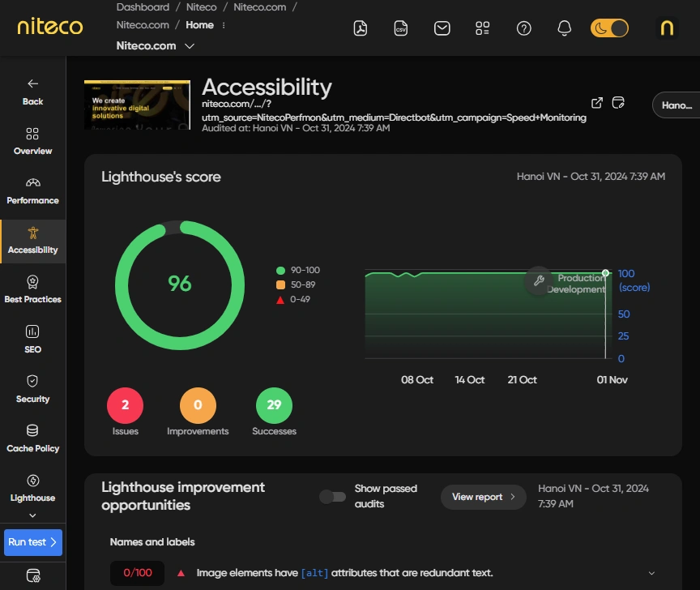Open the email report icon
This screenshot has height=590, width=700.
click(x=442, y=28)
